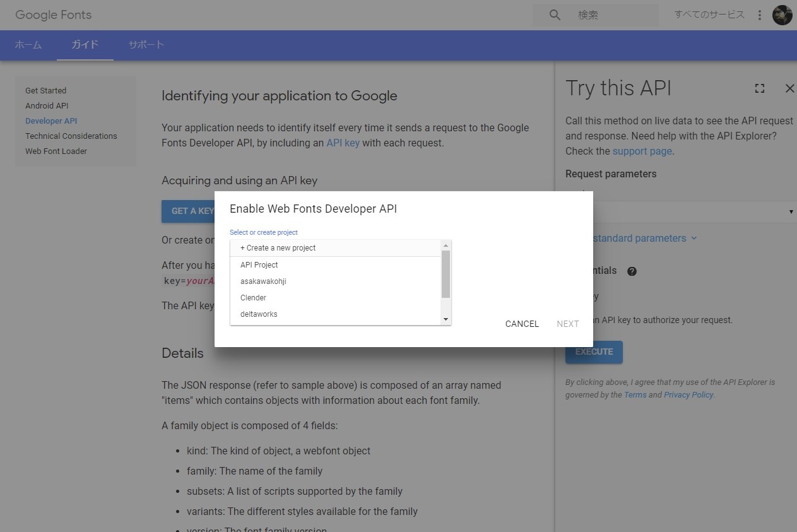Click the 'Try this API' title
797x532 pixels.
point(618,88)
